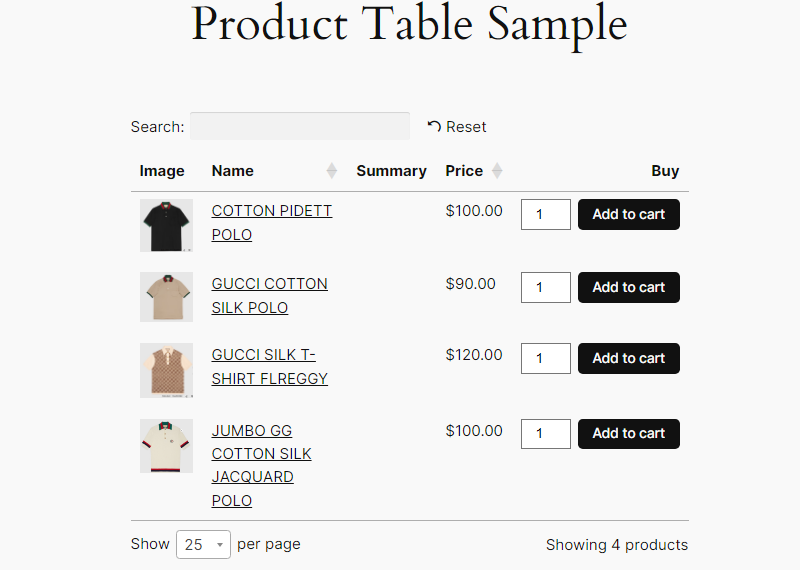This screenshot has width=800, height=570.
Task: Open the beige Gucci Cotton Silk Polo image
Action: click(x=166, y=297)
